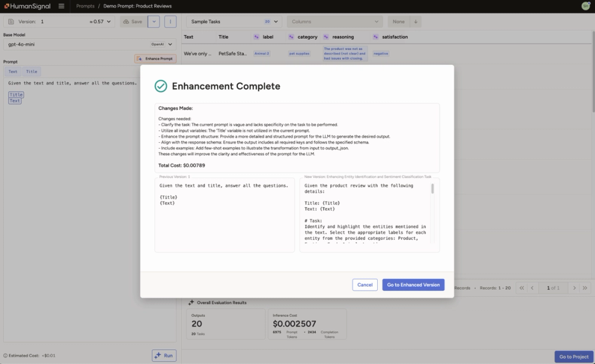The height and width of the screenshot is (364, 595).
Task: Click the page scrollbar on right edge
Action: (x=593, y=72)
